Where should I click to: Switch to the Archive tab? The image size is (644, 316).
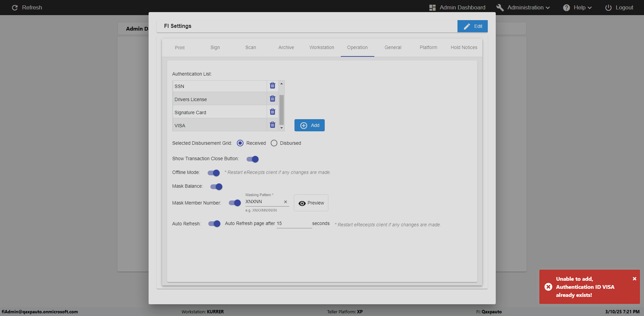point(286,48)
